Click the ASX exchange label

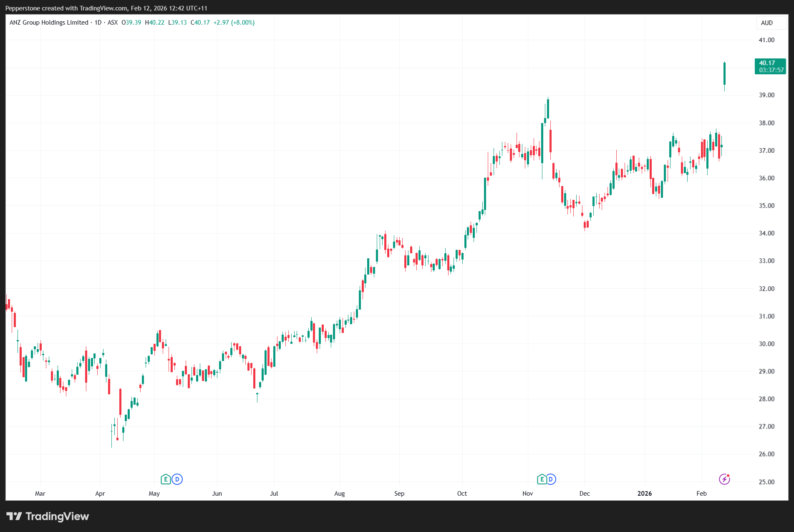113,23
